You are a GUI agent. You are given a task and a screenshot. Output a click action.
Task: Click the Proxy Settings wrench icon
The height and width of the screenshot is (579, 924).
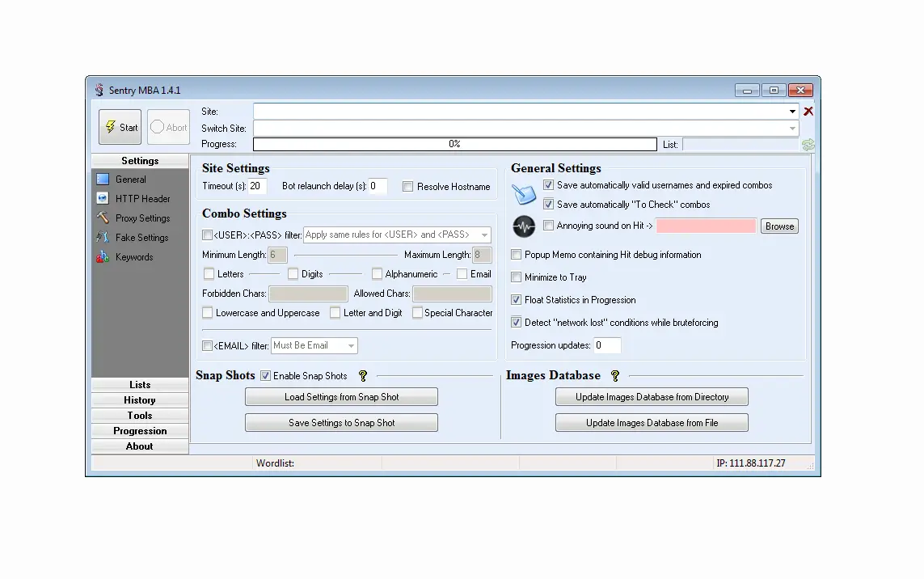pos(102,218)
